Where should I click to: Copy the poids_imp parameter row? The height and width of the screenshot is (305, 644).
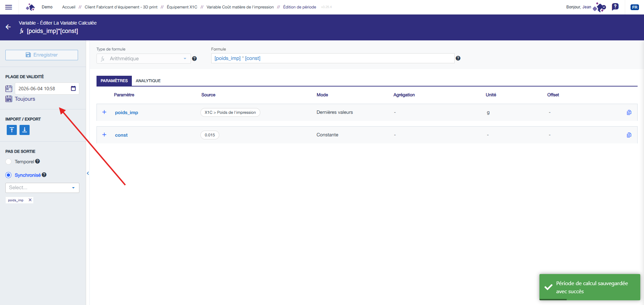click(x=629, y=112)
